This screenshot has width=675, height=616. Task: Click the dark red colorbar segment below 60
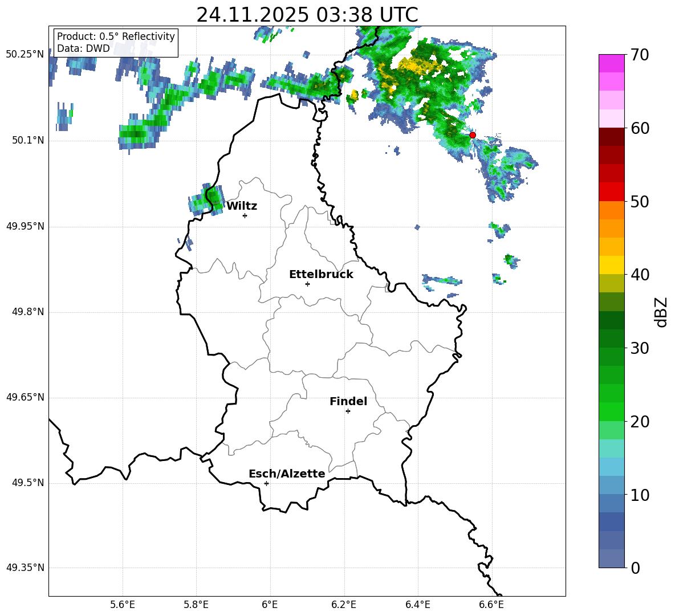[612, 137]
